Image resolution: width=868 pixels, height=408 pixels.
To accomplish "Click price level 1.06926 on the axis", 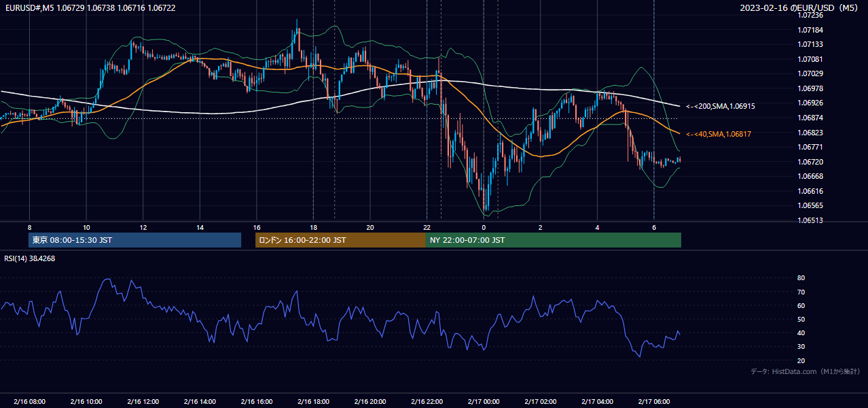I will [x=810, y=103].
